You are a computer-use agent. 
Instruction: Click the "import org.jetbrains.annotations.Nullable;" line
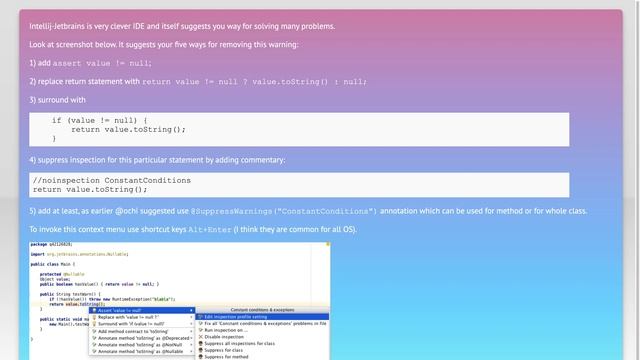point(79,254)
